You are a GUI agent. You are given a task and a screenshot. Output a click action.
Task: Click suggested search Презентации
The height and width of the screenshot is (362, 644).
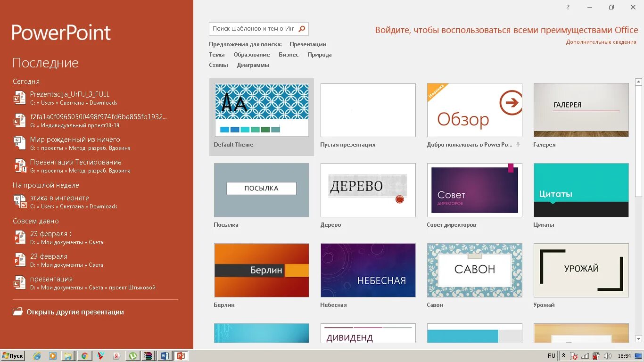tap(308, 44)
